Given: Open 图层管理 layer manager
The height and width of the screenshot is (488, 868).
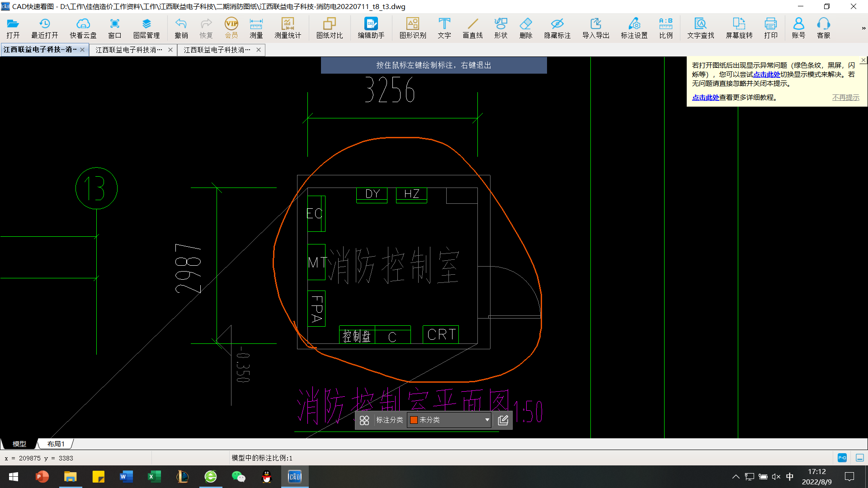Looking at the screenshot, I should [x=146, y=28].
